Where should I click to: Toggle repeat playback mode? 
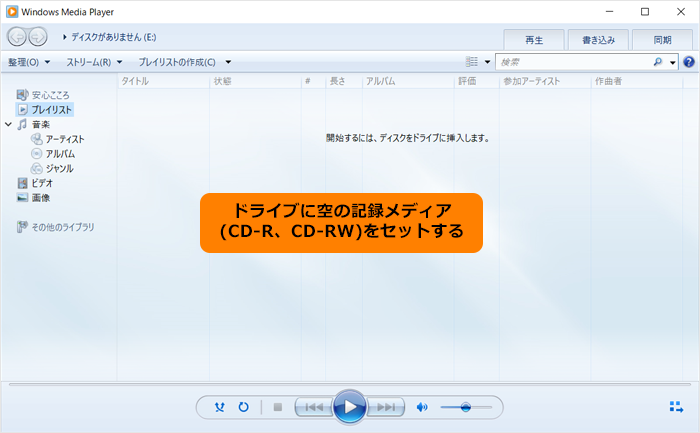pos(243,407)
